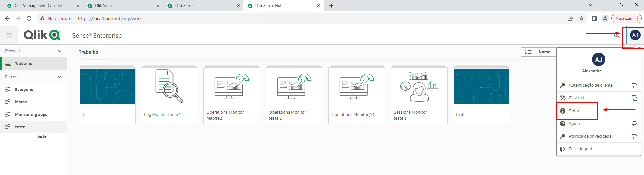Open Política de privacidade entry

tap(599, 136)
